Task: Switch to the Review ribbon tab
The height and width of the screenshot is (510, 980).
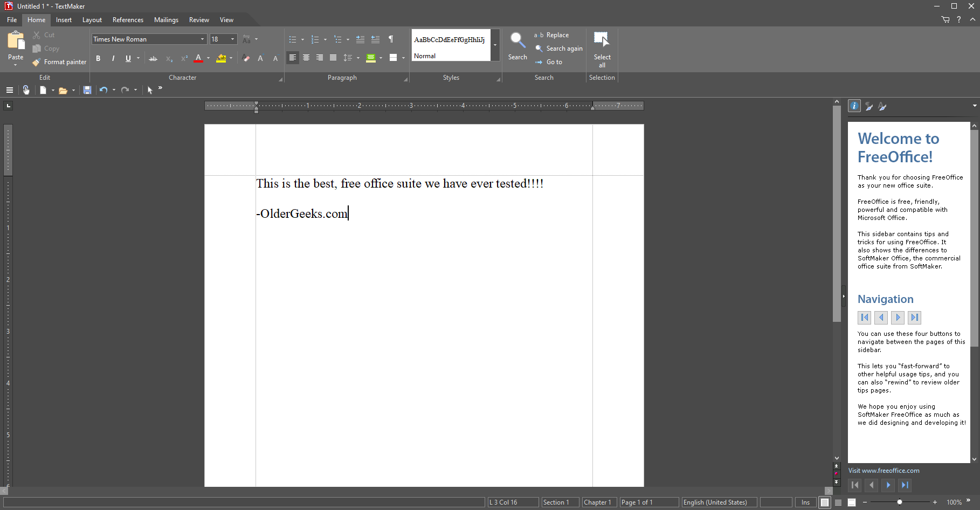Action: (x=199, y=20)
